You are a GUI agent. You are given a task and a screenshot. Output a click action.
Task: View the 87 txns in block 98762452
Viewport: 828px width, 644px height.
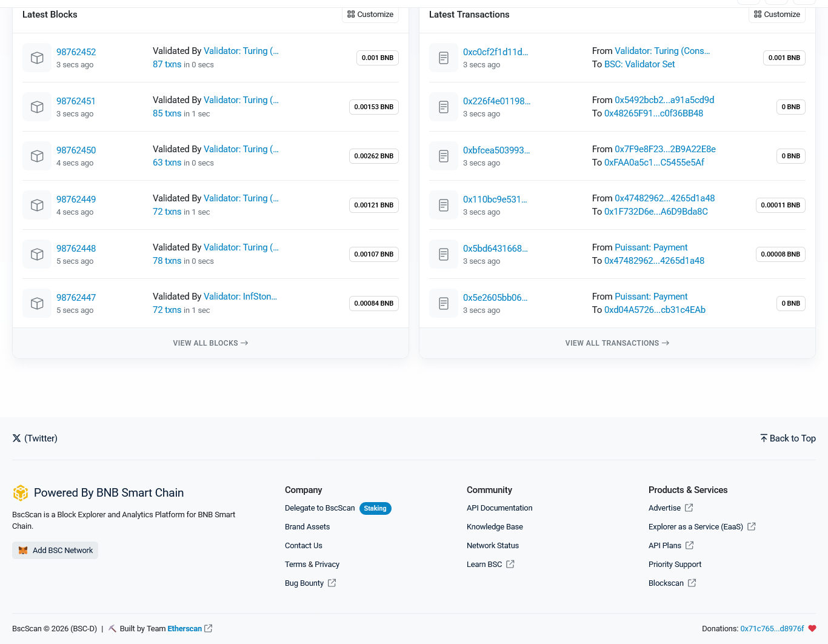pyautogui.click(x=167, y=64)
